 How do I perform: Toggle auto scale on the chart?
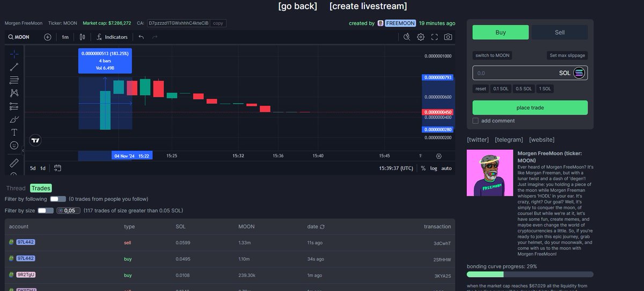click(x=447, y=168)
